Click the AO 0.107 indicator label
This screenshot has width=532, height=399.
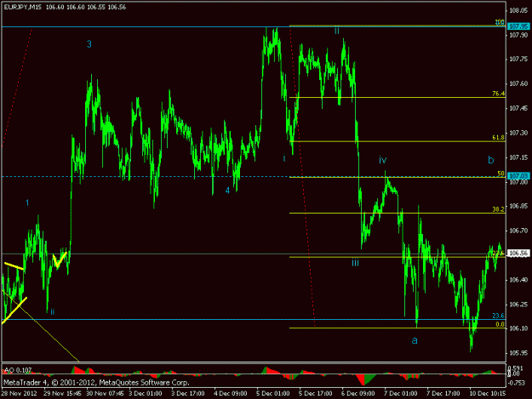pos(18,370)
